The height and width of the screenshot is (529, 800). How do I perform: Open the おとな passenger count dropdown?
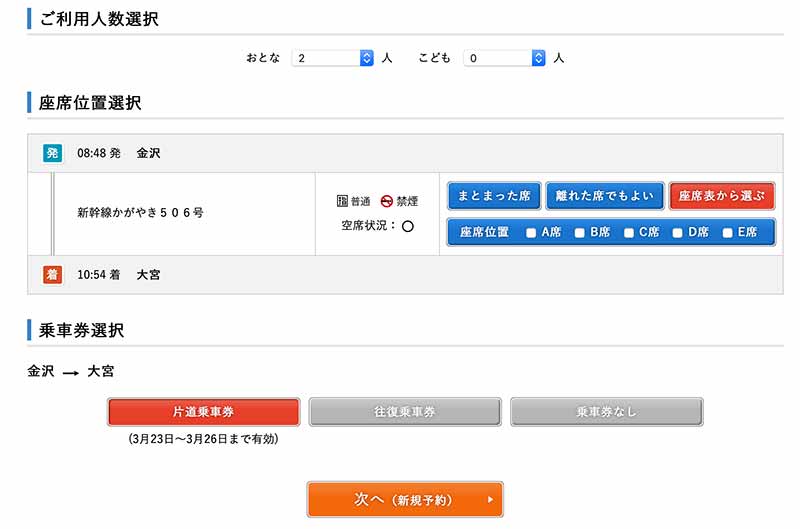(x=333, y=58)
